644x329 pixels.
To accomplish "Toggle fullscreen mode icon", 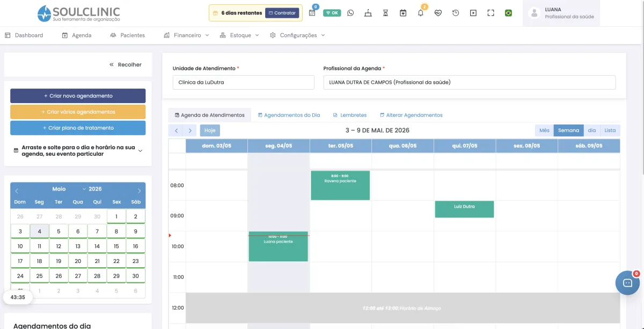I will pos(491,13).
